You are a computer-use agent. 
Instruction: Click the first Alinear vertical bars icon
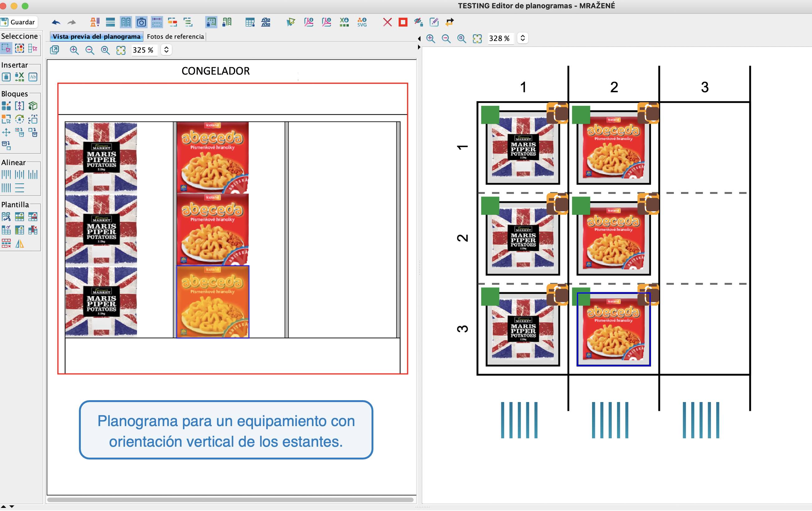(x=6, y=174)
